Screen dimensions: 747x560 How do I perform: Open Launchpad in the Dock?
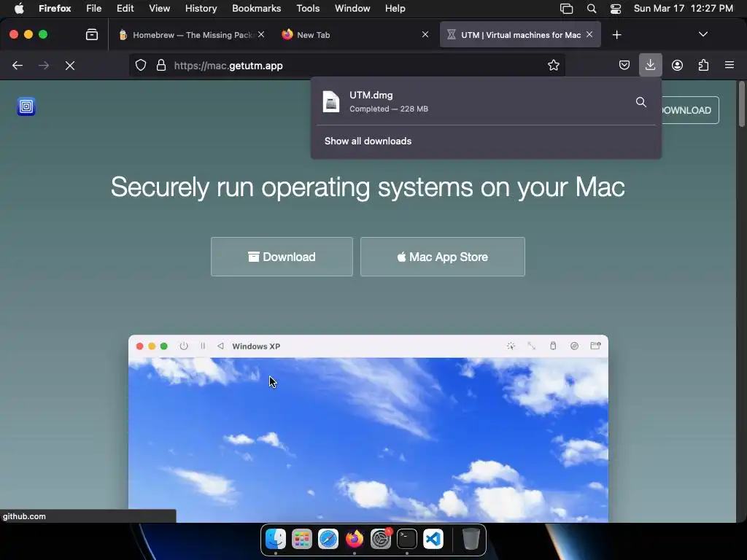[301, 539]
